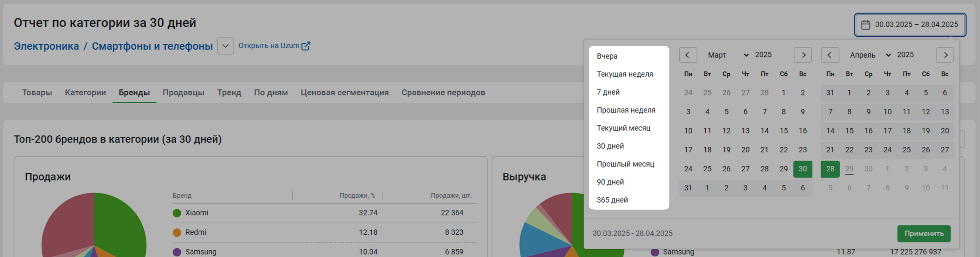Click the year 2025 field for March calendar
The width and height of the screenshot is (980, 257).
click(763, 54)
